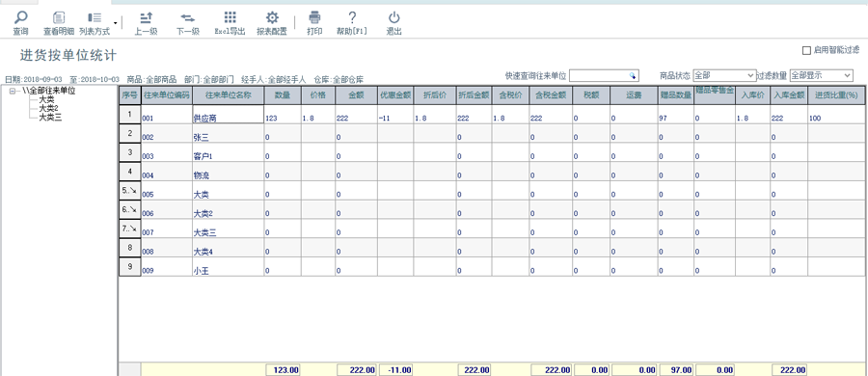Viewport: 868px width, 376px height.
Task: Click the 折后价 column header
Action: [435, 94]
